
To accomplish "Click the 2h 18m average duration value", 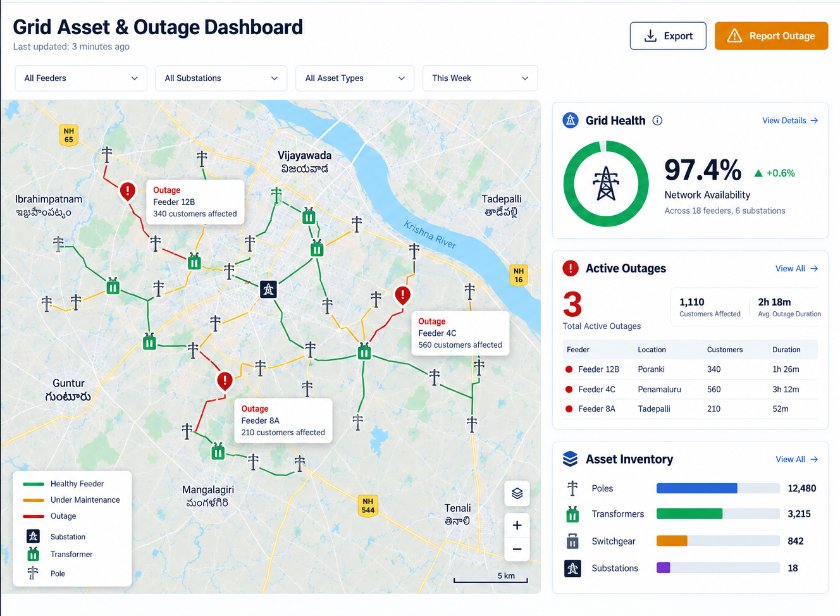I will pos(774,302).
